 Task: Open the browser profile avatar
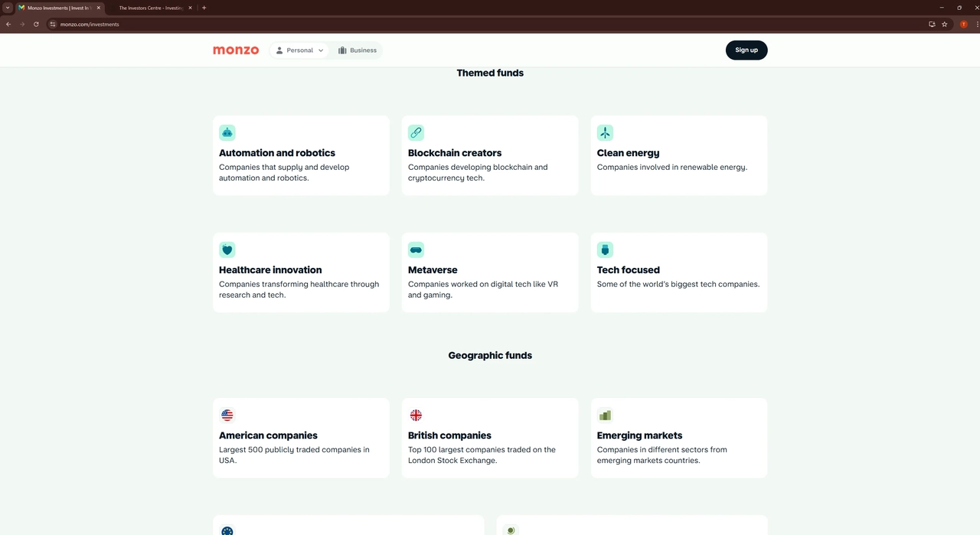click(963, 24)
